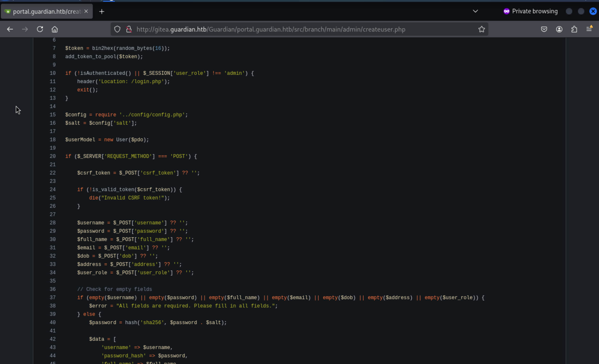
Task: Click the insecure connection lock icon
Action: [129, 29]
